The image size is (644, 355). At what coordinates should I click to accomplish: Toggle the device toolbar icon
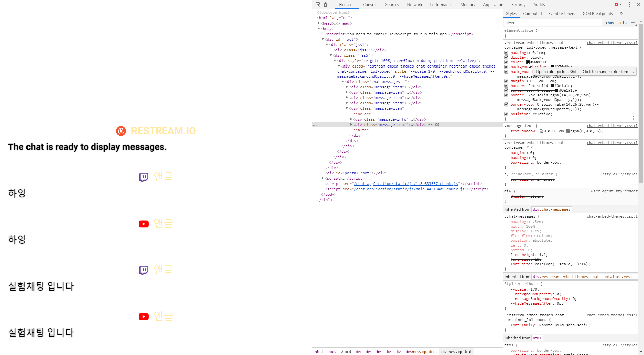[x=327, y=4]
